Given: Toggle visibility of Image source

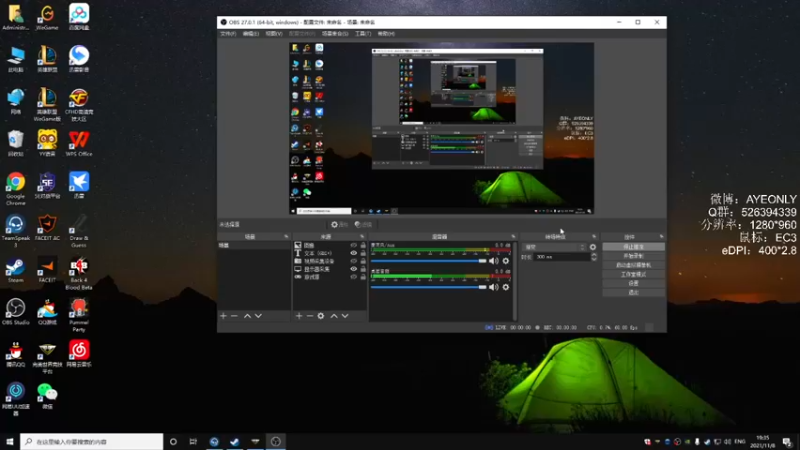Looking at the screenshot, I should click(x=354, y=245).
